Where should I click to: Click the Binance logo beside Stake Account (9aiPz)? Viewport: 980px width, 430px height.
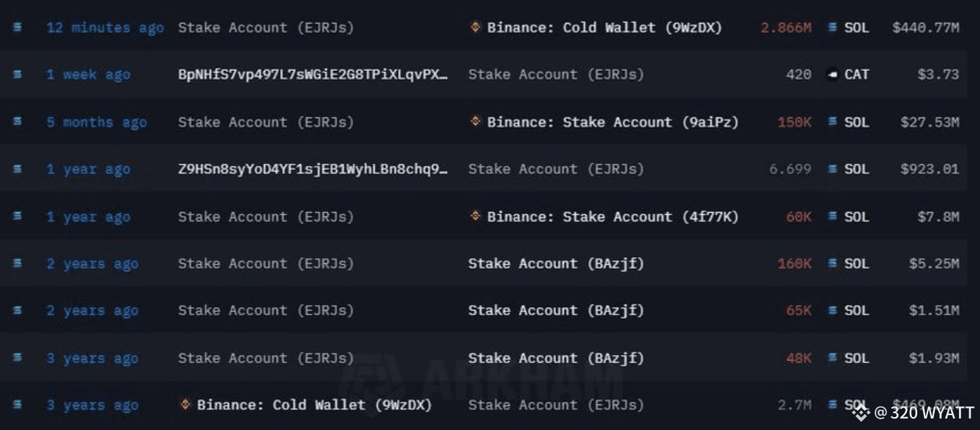pos(475,122)
